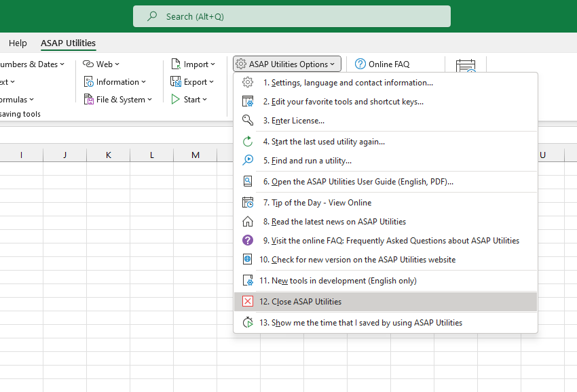The height and width of the screenshot is (392, 577).
Task: Choose Start the last used utility again
Action: coord(386,142)
